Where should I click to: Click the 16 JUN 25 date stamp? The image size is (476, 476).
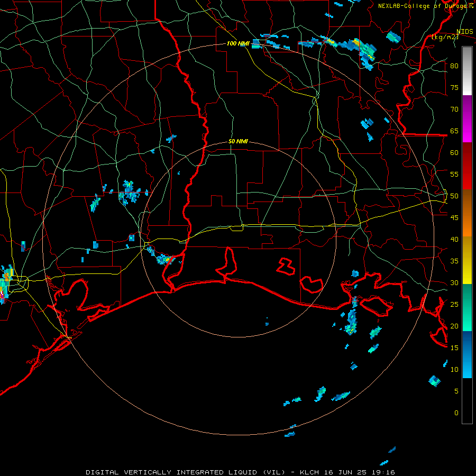click(x=346, y=472)
